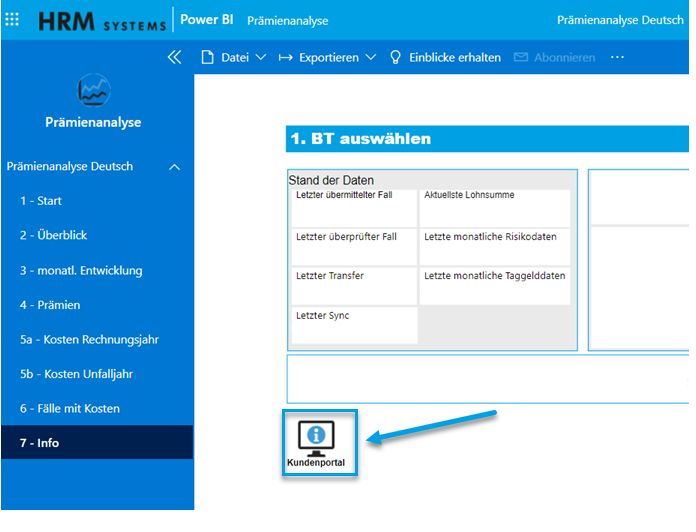The image size is (696, 532).
Task: Select the 4 - Prämien page
Action: point(50,305)
